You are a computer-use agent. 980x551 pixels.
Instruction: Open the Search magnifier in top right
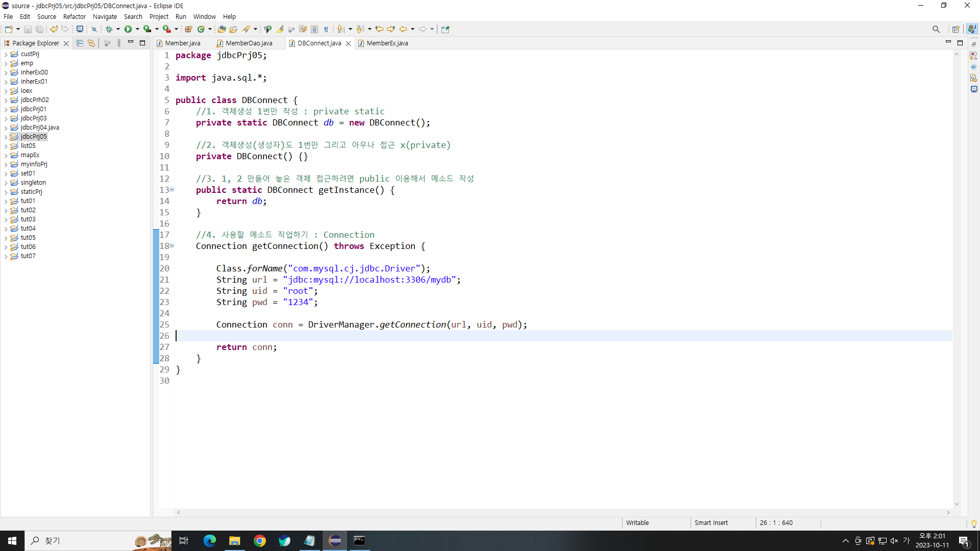936,29
